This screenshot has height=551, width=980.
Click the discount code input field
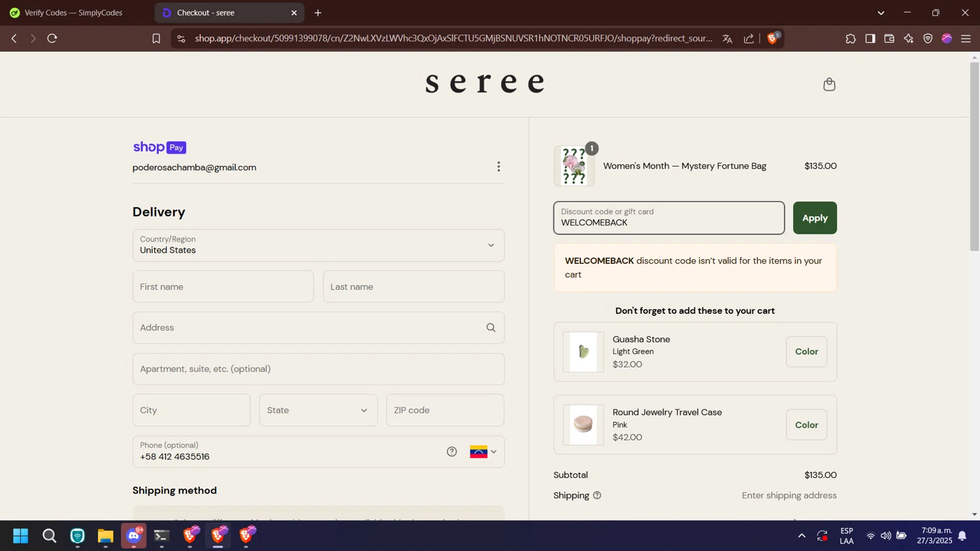(x=669, y=218)
